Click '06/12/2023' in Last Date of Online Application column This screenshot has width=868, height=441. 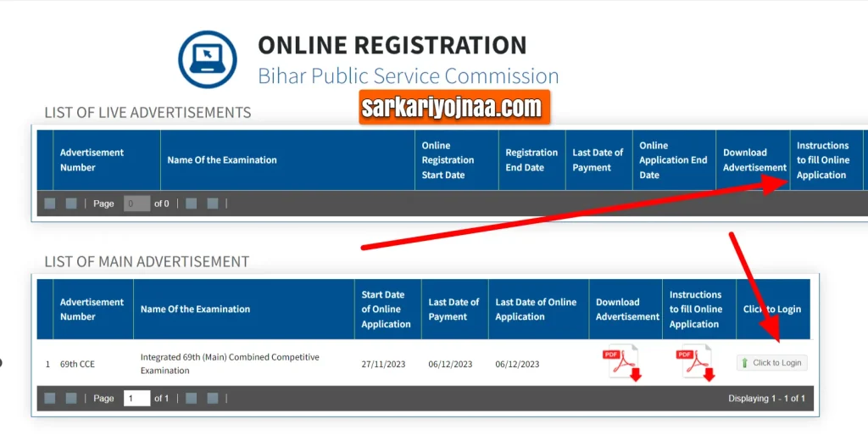coord(517,364)
